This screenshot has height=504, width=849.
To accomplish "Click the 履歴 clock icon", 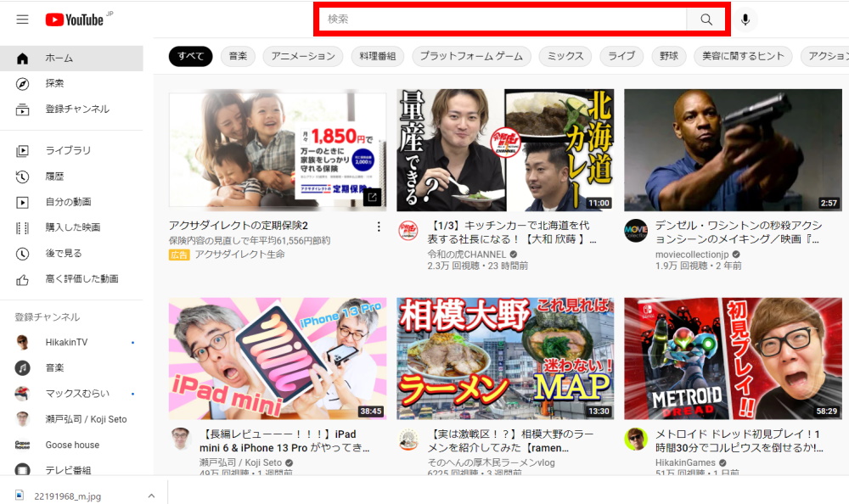I will [22, 176].
